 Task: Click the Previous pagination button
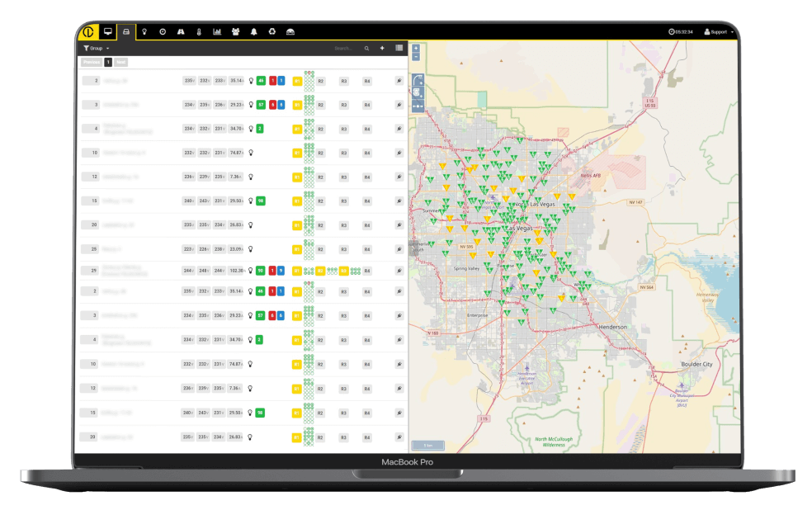(x=92, y=62)
